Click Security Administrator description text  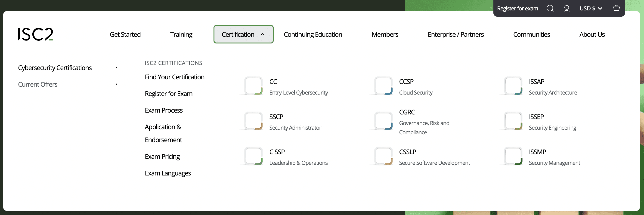coord(295,128)
